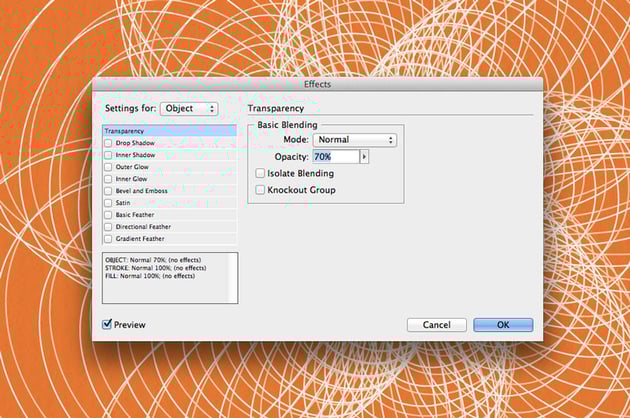Tick the Directional Feather checkbox
The height and width of the screenshot is (418, 630).
(108, 227)
